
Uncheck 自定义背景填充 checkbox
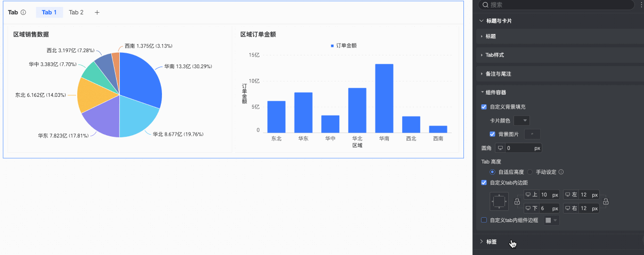pyautogui.click(x=484, y=107)
